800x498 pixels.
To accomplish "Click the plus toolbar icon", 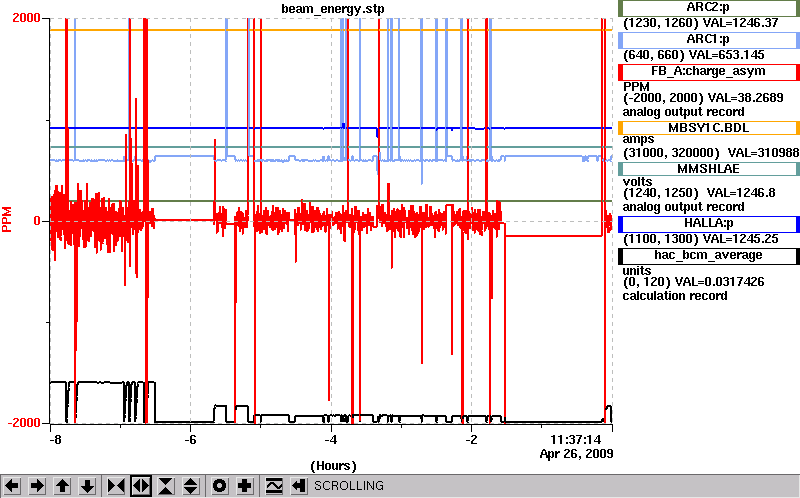I will click(x=245, y=486).
